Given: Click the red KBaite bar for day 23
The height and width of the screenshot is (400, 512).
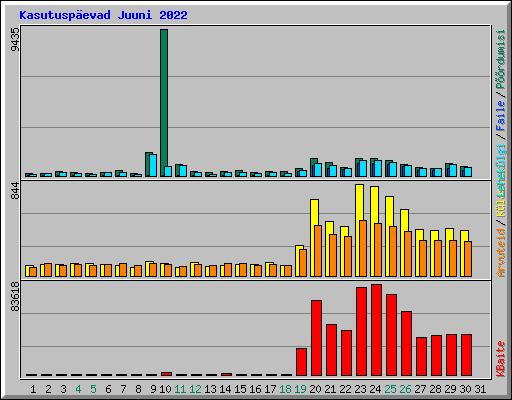Looking at the screenshot, I should coord(361,331).
